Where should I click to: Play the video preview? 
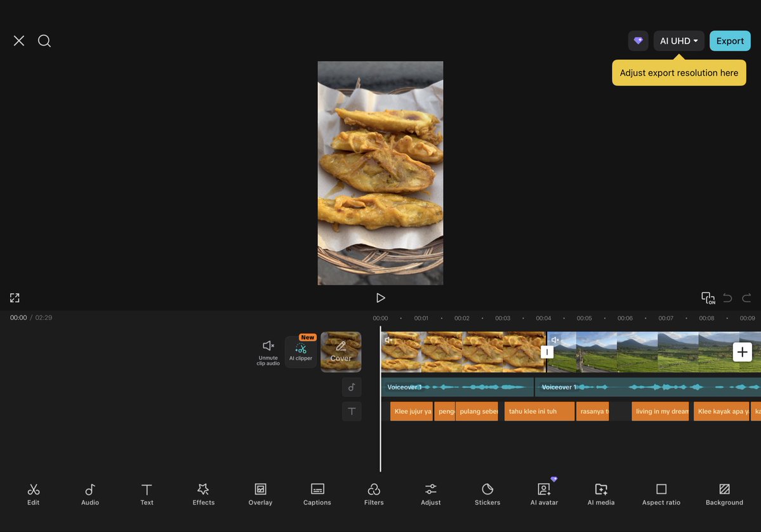point(381,298)
